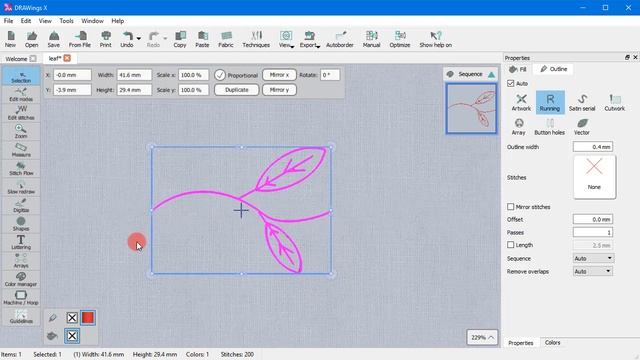Open the Tools menu
This screenshot has height=360, width=640.
pos(66,21)
